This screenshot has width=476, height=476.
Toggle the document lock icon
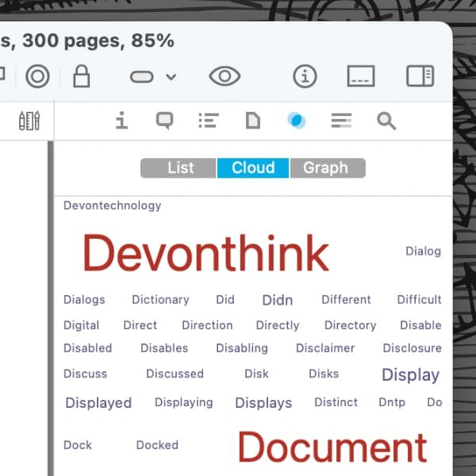pyautogui.click(x=81, y=76)
